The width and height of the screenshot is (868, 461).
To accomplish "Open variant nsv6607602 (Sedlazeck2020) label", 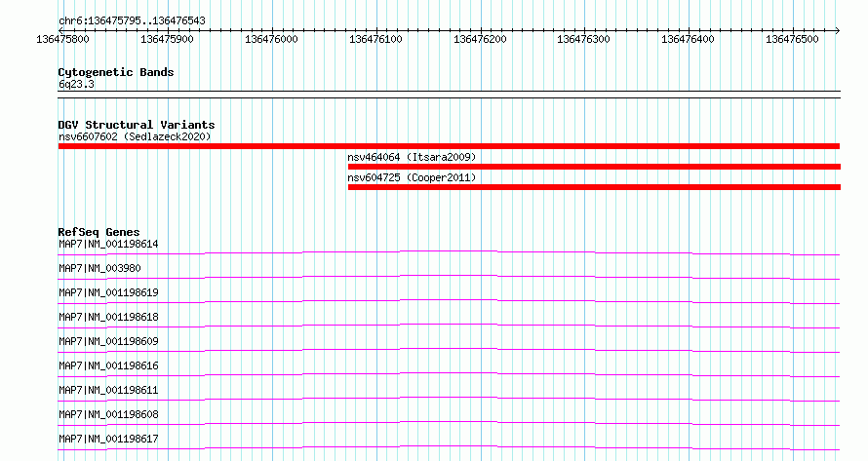I will 135,136.
